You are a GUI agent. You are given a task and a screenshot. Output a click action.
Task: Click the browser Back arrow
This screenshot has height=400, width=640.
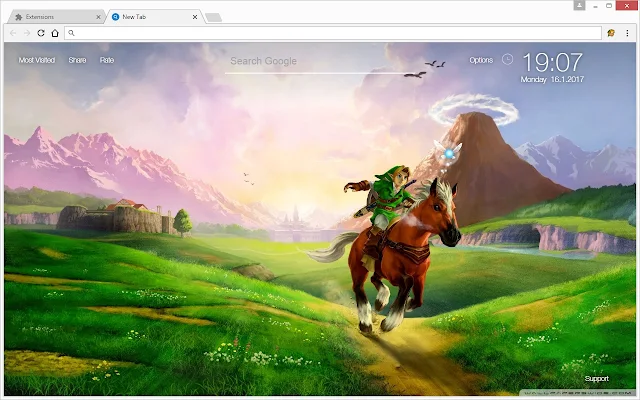13,33
